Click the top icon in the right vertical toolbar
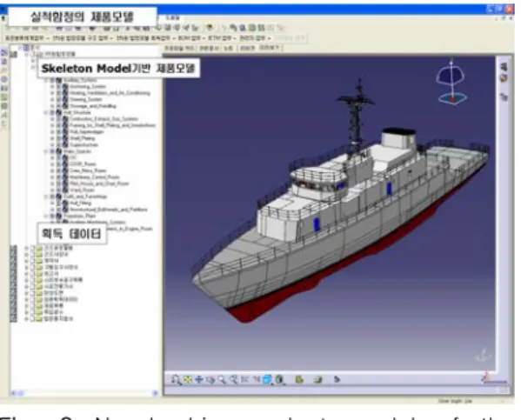The image size is (521, 420). (x=504, y=67)
